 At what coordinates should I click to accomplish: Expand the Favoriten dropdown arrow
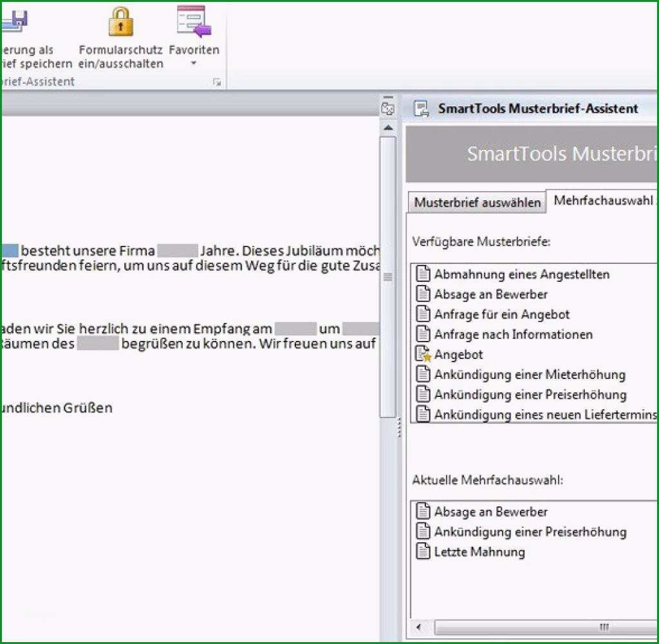point(193,63)
